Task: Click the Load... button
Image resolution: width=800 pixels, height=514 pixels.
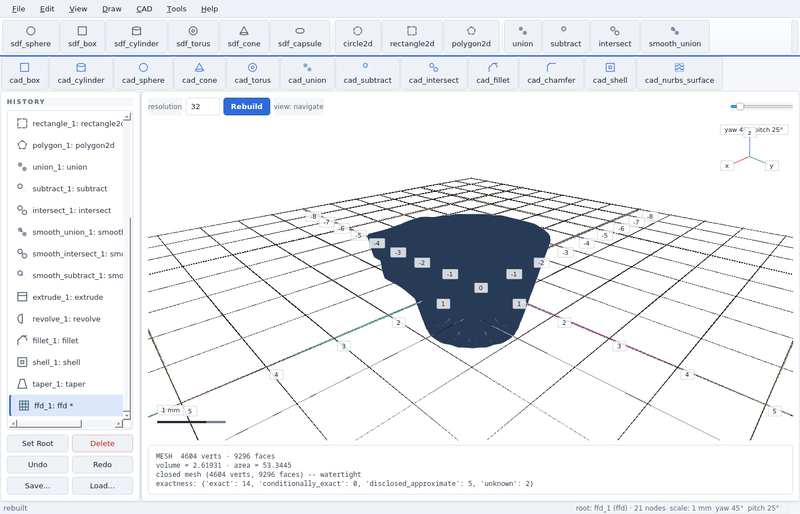Action: (x=102, y=485)
